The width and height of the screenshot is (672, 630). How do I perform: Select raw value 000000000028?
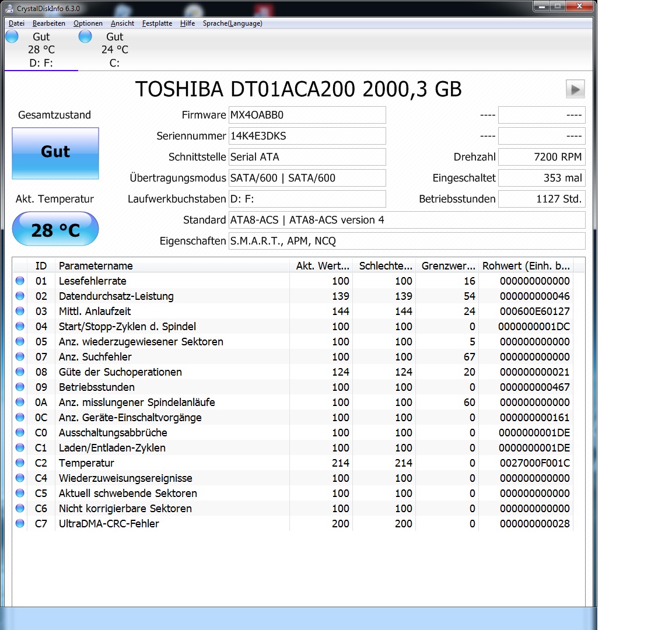pos(534,523)
